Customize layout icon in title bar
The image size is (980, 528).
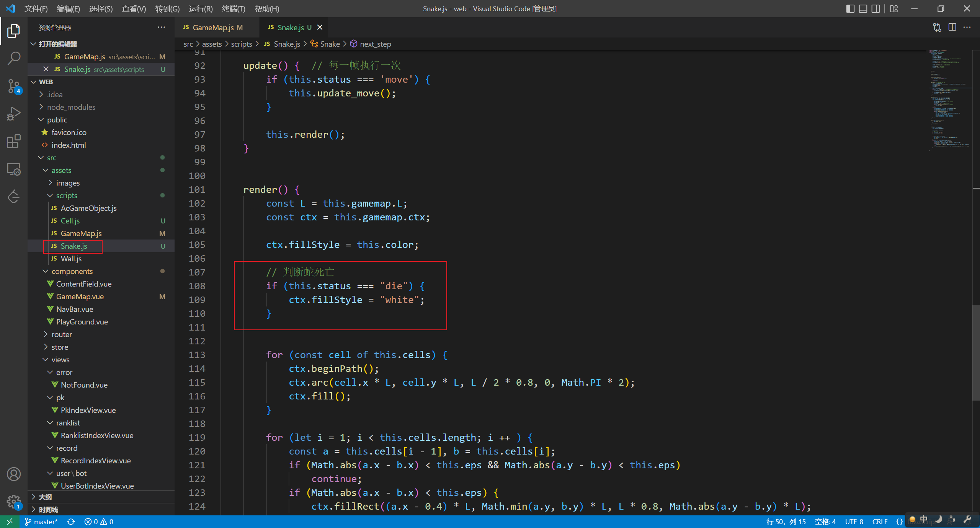tap(894, 8)
